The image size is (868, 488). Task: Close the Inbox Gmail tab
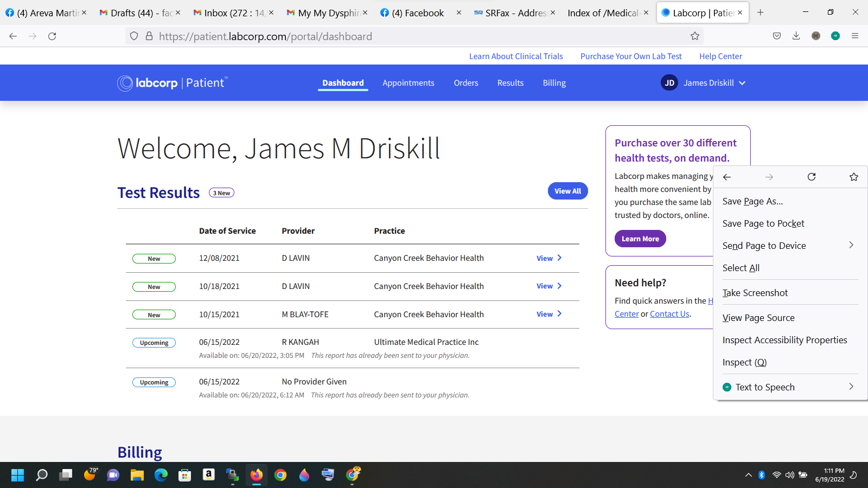(x=271, y=12)
